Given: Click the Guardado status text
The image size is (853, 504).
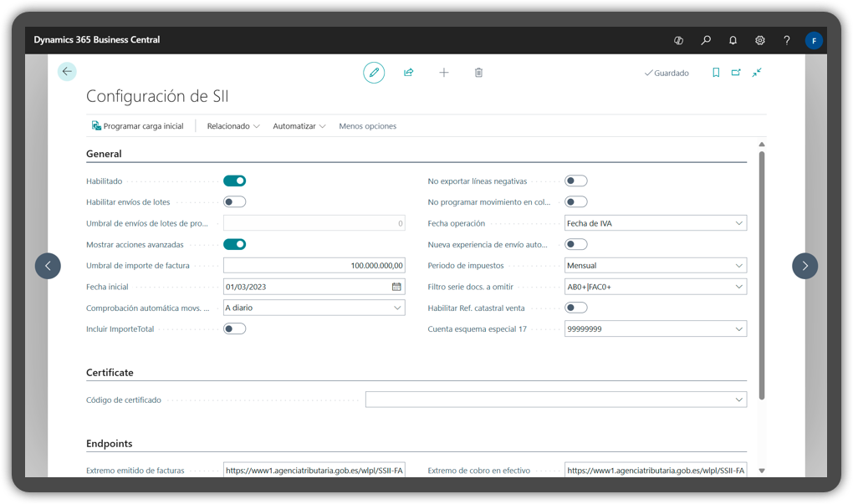Looking at the screenshot, I should coord(672,73).
